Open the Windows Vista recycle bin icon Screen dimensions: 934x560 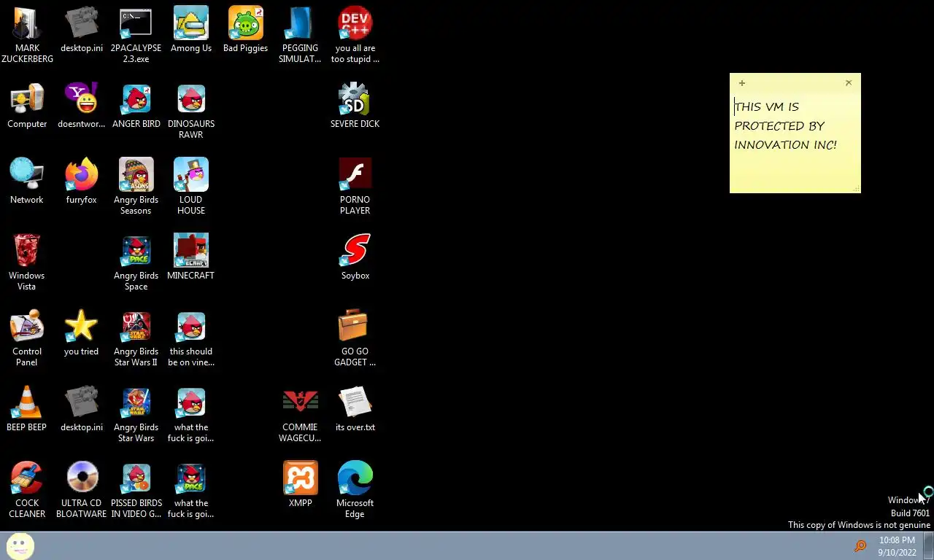(x=27, y=262)
